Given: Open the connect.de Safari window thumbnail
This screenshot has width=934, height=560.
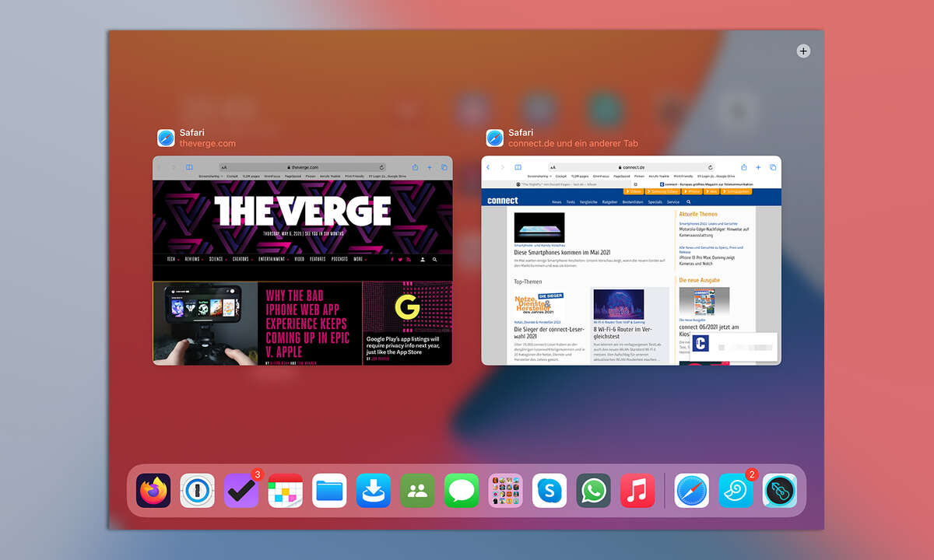Looking at the screenshot, I should [631, 261].
